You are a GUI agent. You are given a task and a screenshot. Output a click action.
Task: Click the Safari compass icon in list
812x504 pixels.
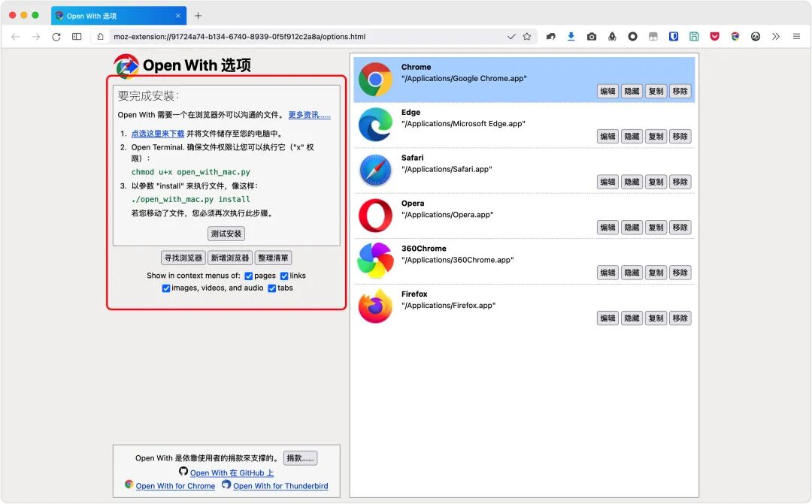click(375, 171)
